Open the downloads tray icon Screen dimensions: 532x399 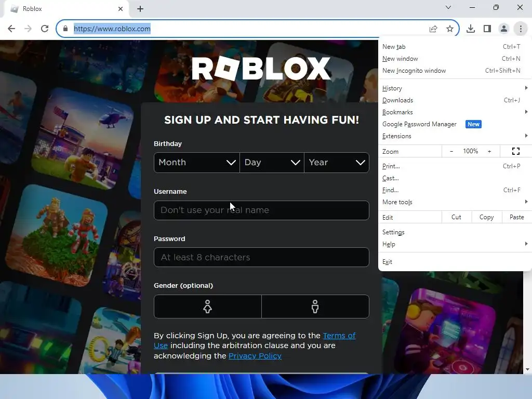(471, 29)
